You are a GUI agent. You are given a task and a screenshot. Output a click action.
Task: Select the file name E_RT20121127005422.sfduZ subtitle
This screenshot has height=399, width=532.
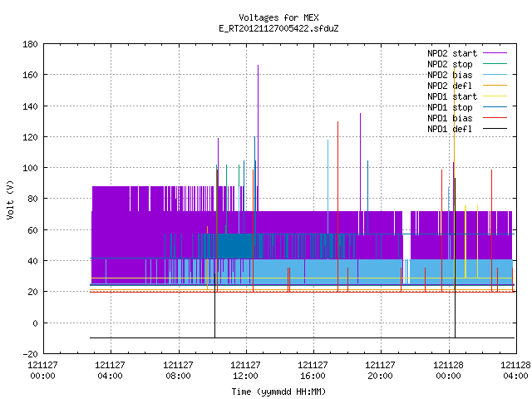278,28
